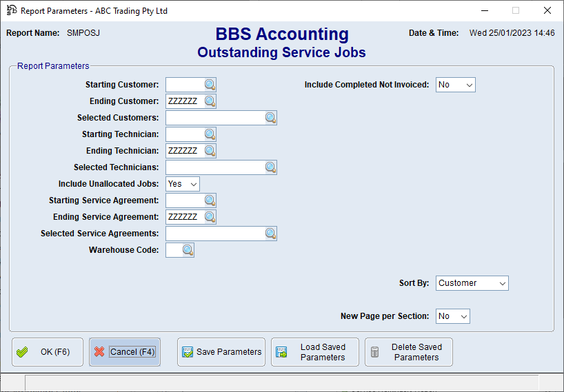
Task: Click the date Wed 25/01/2023 14:46
Action: [512, 33]
